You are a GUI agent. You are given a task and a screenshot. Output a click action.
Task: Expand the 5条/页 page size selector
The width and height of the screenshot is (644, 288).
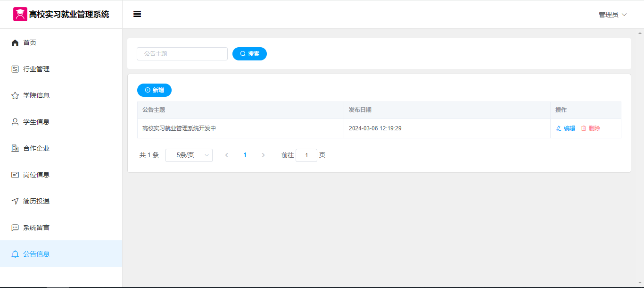pyautogui.click(x=189, y=155)
